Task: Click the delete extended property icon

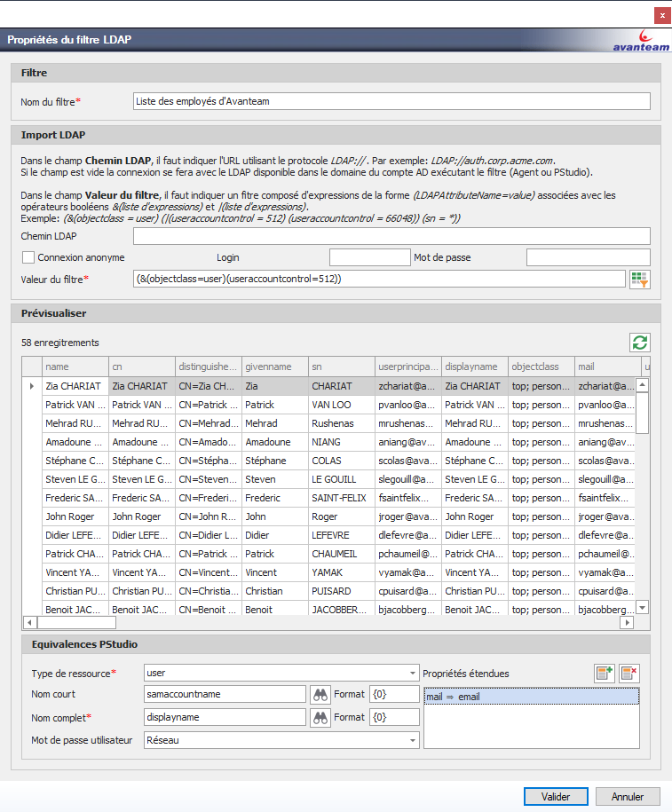Action: 629,674
